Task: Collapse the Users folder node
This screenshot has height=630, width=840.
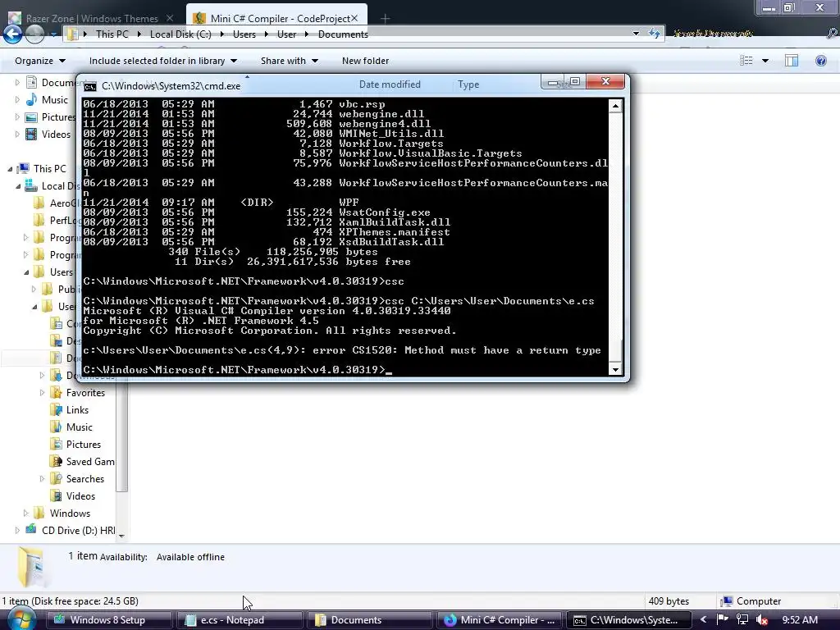Action: point(25,272)
